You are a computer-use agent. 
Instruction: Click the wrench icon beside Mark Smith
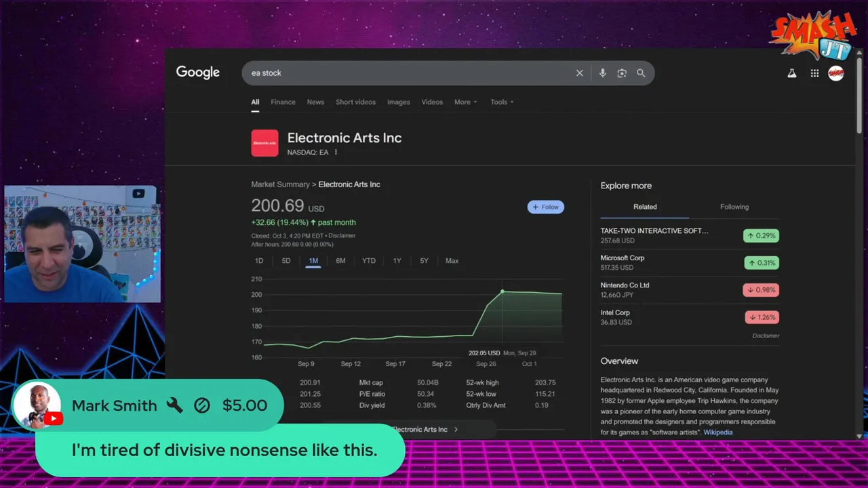[175, 405]
